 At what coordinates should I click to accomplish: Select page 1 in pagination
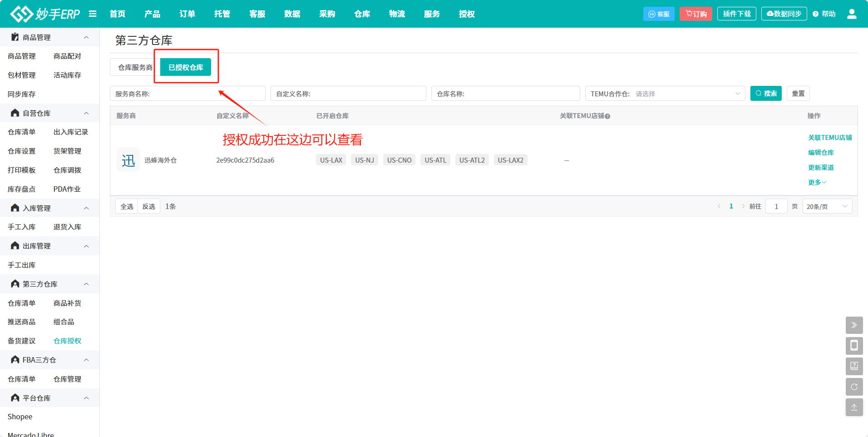(x=731, y=206)
